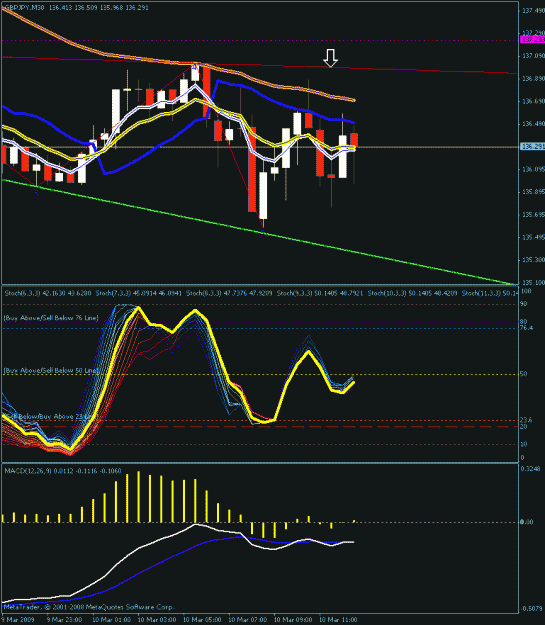Screen dimensions: 545x625
Task: Click the 10 Mar 01:00 time axis label
Action: [111, 619]
